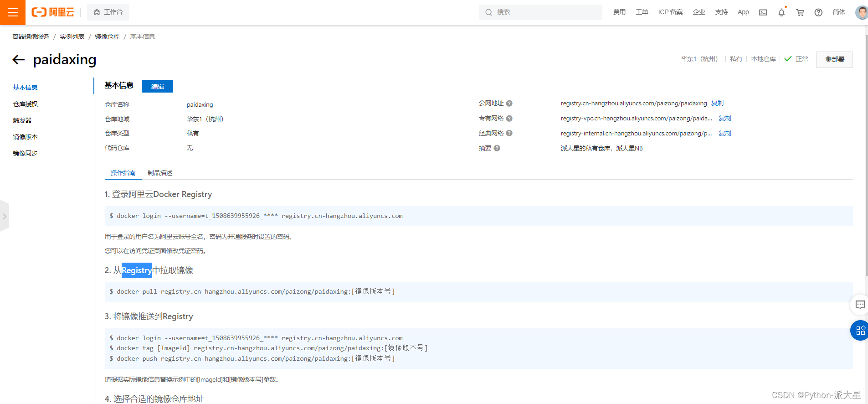This screenshot has height=404, width=868.
Task: Click the 编辑 edit button
Action: click(157, 86)
